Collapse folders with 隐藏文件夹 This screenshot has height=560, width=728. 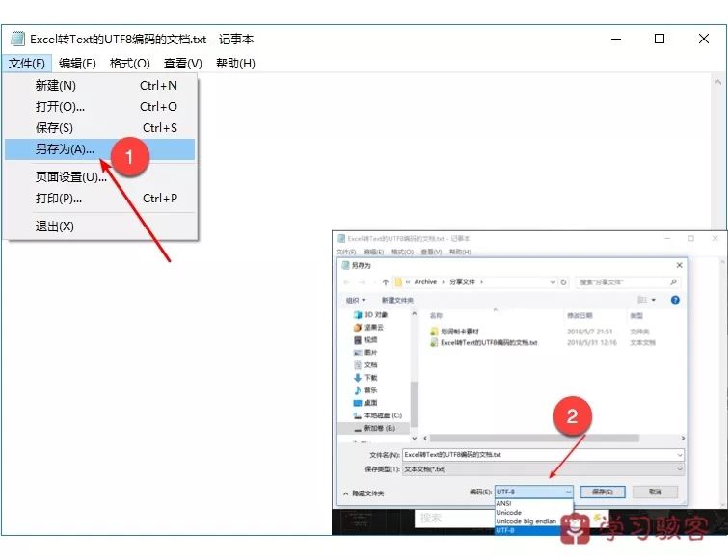[x=364, y=493]
